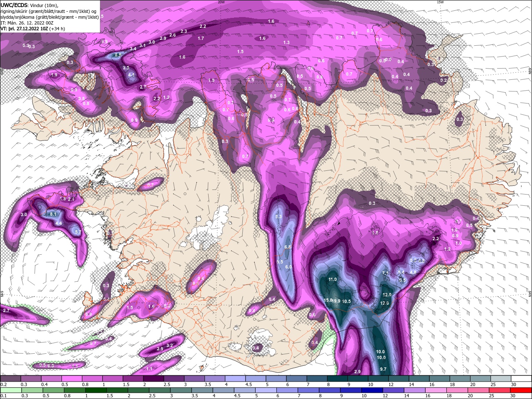
Task: Click the 7.1 precipitation value
Action: 385,273
